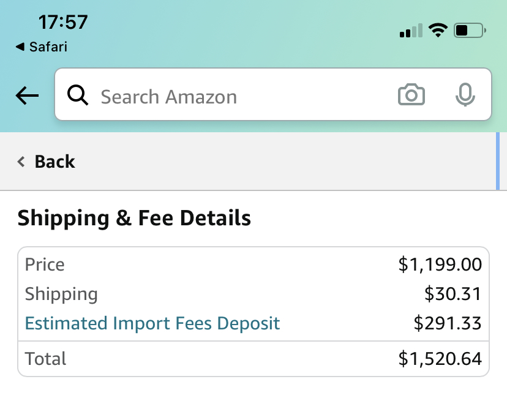Click the 17:57 clock in the status bar
The width and height of the screenshot is (507, 420).
point(63,22)
